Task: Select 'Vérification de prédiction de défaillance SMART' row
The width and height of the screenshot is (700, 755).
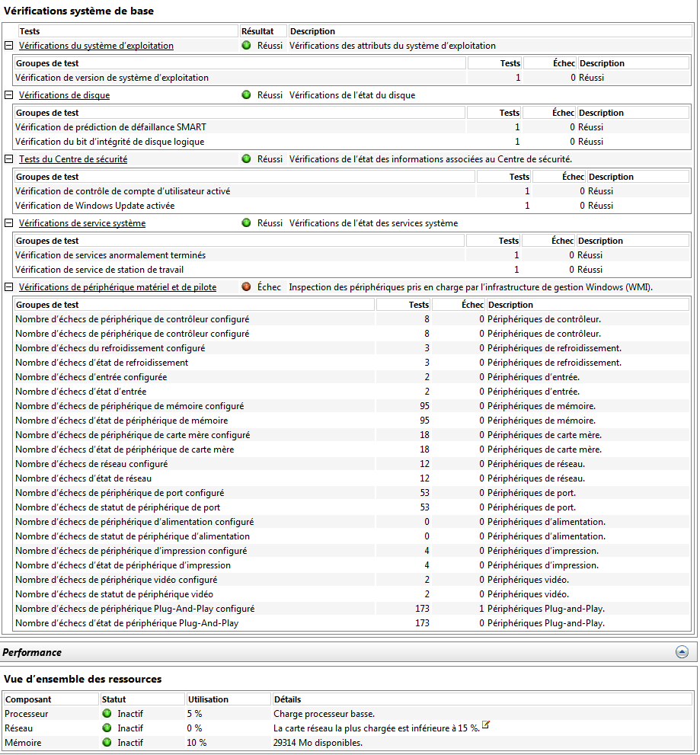Action: click(x=352, y=127)
